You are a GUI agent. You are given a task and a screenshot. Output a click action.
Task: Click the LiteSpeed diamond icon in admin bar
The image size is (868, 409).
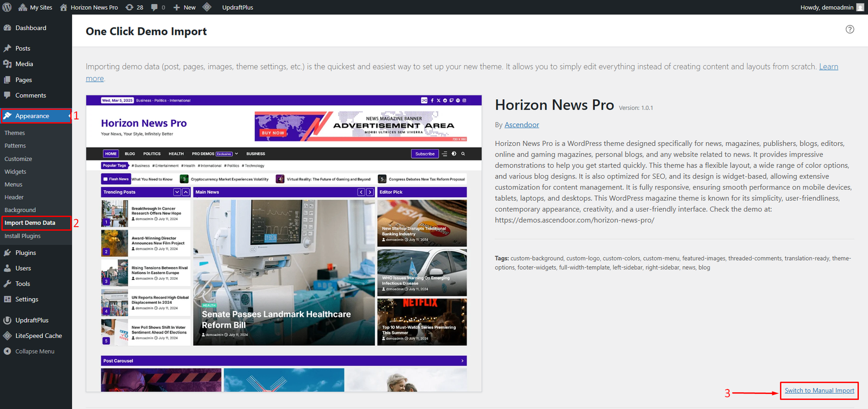[207, 7]
